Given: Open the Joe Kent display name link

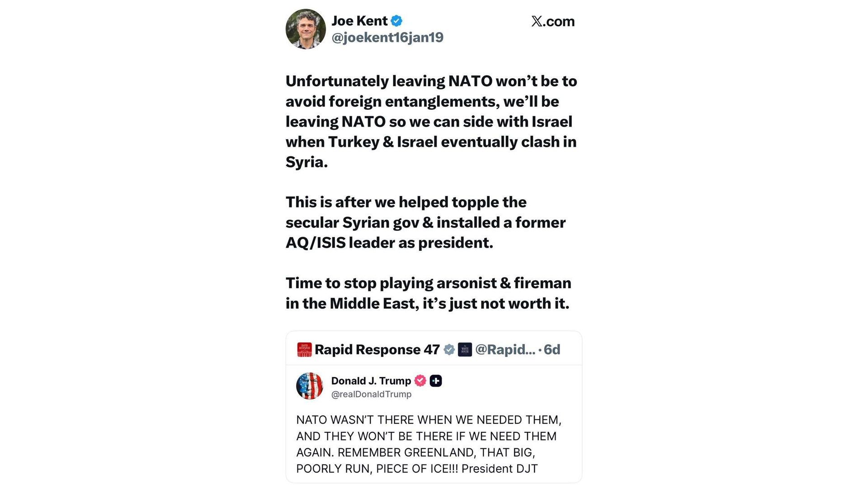Looking at the screenshot, I should [x=359, y=21].
